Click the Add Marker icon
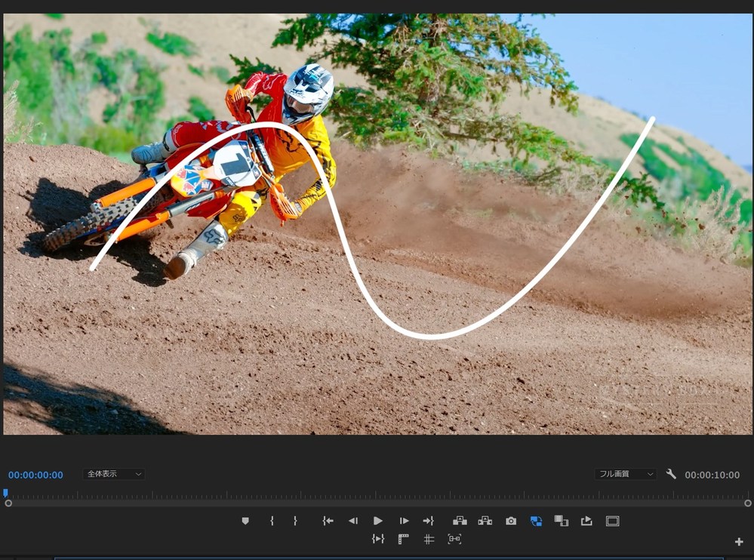This screenshot has height=560, width=754. 245,521
